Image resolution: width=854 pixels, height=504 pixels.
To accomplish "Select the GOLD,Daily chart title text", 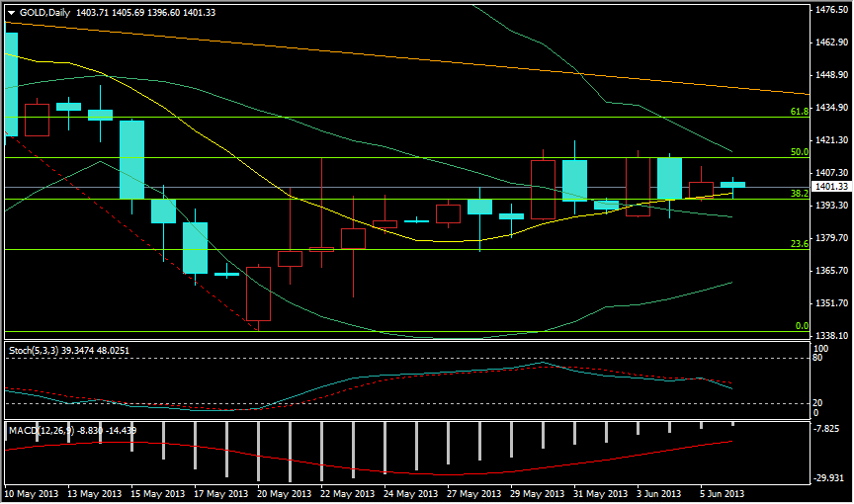I will (44, 12).
